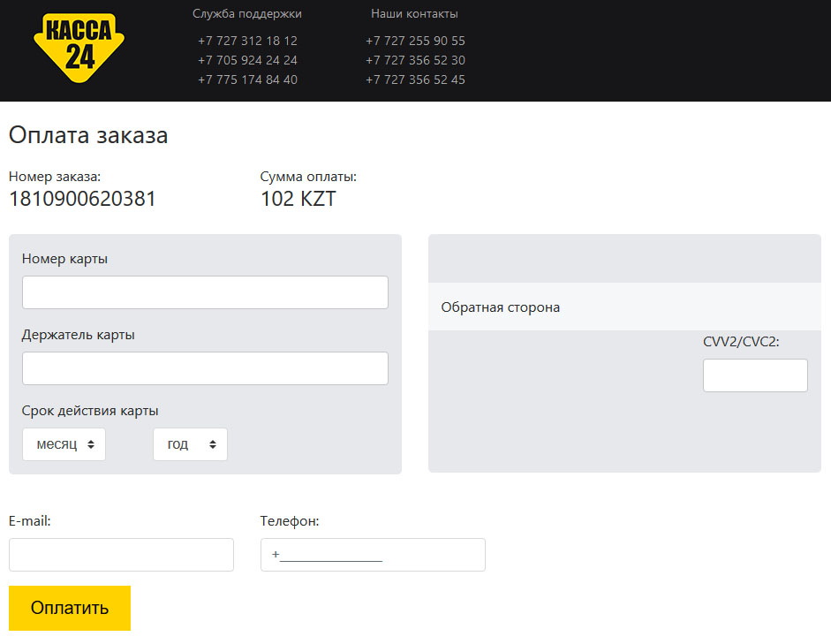Choose support number +7 775 174 84 40
This screenshot has width=831, height=644.
click(247, 80)
